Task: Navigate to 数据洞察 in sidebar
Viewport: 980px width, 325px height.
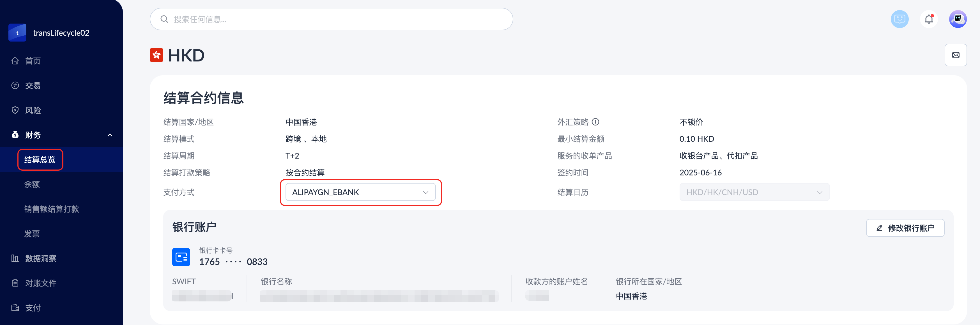Action: click(41, 258)
